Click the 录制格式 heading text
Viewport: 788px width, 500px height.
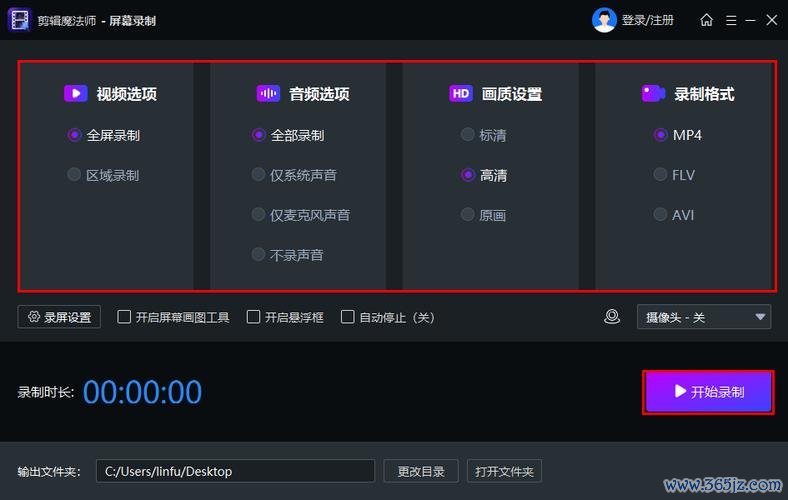click(704, 93)
